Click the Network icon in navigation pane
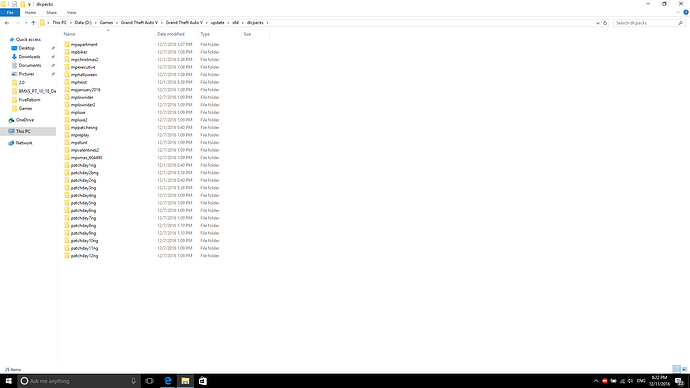Screen dimensions: 690x388 pyautogui.click(x=11, y=143)
